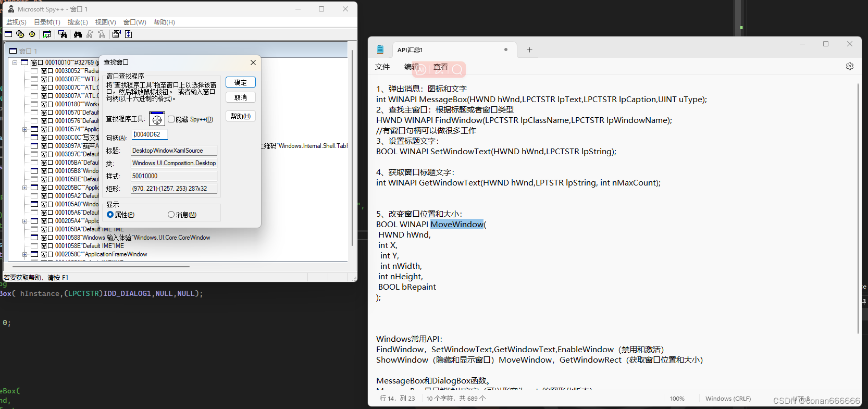The height and width of the screenshot is (409, 868).
Task: Click the greyed Find Previous binoculars icon
Action: [x=102, y=34]
